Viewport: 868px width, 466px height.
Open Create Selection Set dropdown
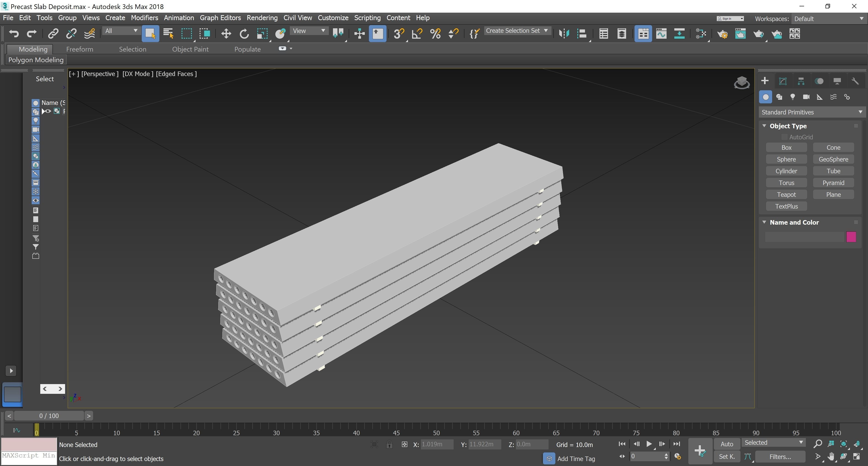click(x=517, y=31)
